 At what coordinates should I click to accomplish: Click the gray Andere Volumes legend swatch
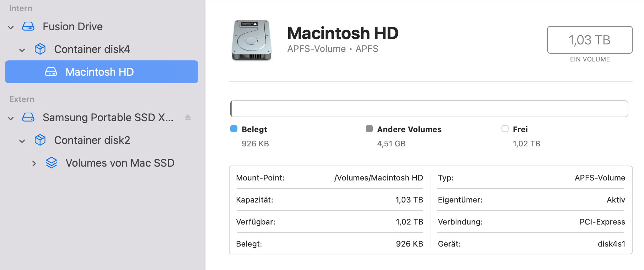tap(369, 129)
